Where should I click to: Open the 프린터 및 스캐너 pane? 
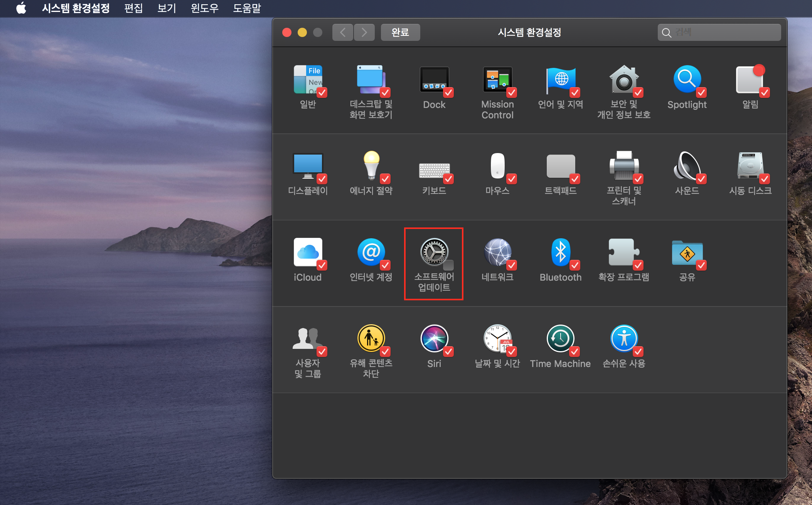point(623,166)
